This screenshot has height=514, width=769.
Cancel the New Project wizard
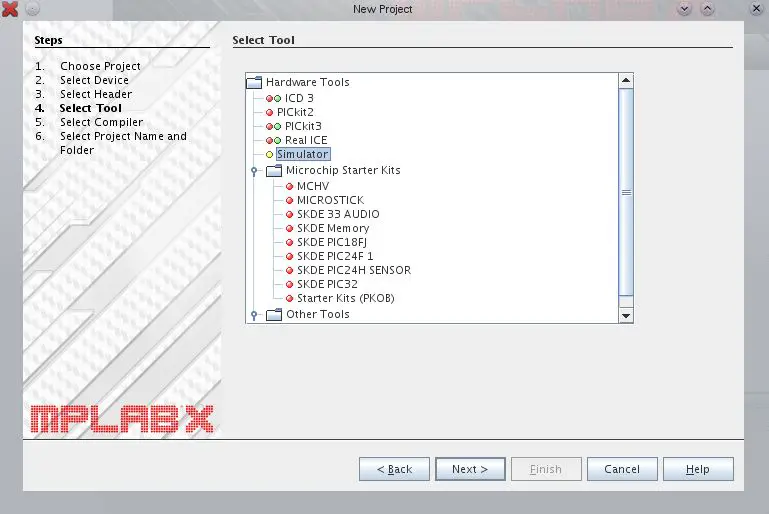pos(622,469)
